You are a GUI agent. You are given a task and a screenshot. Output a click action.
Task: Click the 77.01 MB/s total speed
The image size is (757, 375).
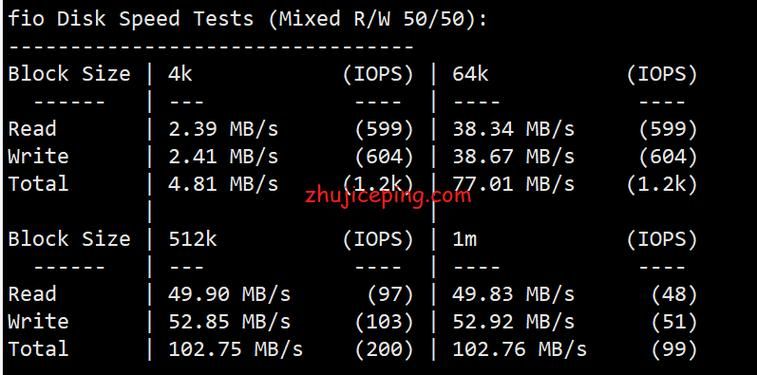click(x=514, y=184)
